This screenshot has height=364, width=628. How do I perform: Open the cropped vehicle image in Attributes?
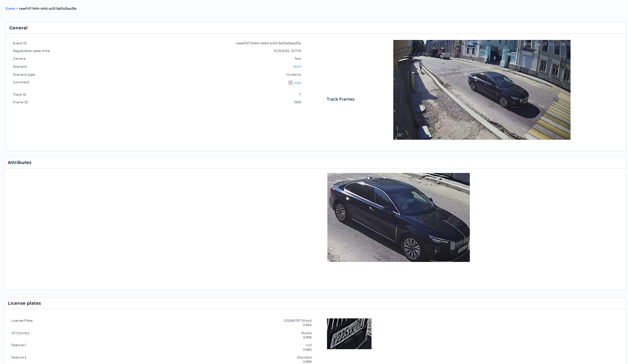tap(398, 217)
